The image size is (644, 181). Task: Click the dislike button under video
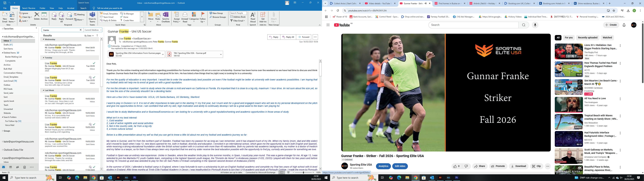[466, 166]
